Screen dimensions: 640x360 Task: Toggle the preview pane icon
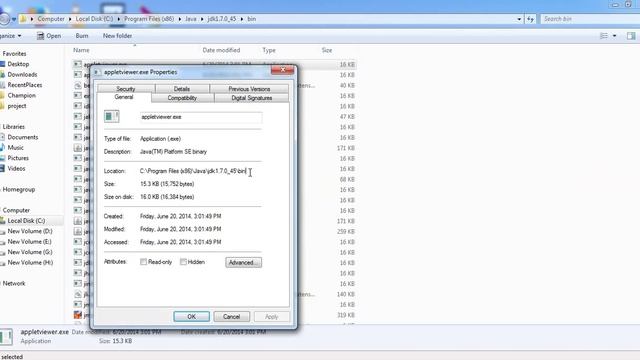(x=631, y=36)
